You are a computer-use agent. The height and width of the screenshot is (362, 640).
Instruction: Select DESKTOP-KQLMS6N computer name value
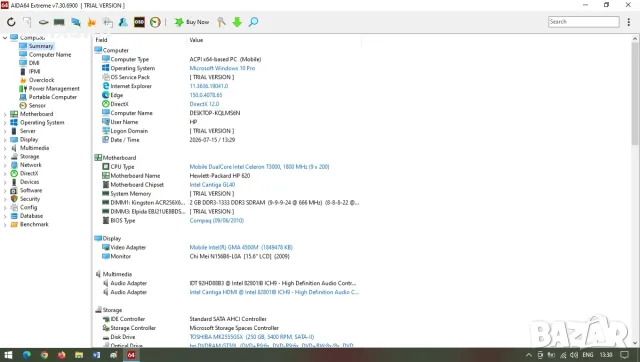215,113
